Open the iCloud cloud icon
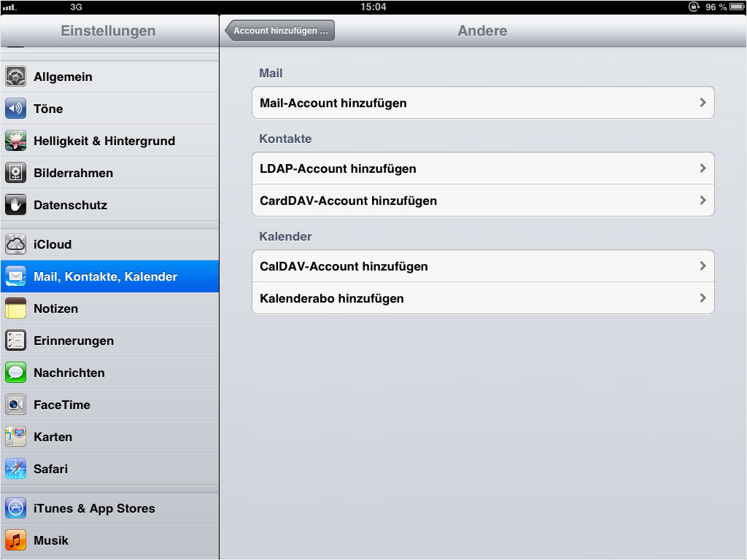The image size is (747, 560). [16, 244]
